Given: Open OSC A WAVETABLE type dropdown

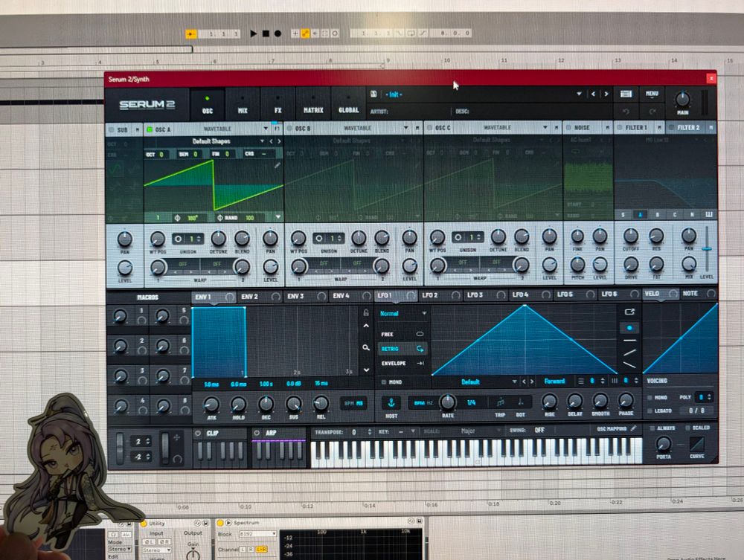Looking at the screenshot, I should point(266,129).
